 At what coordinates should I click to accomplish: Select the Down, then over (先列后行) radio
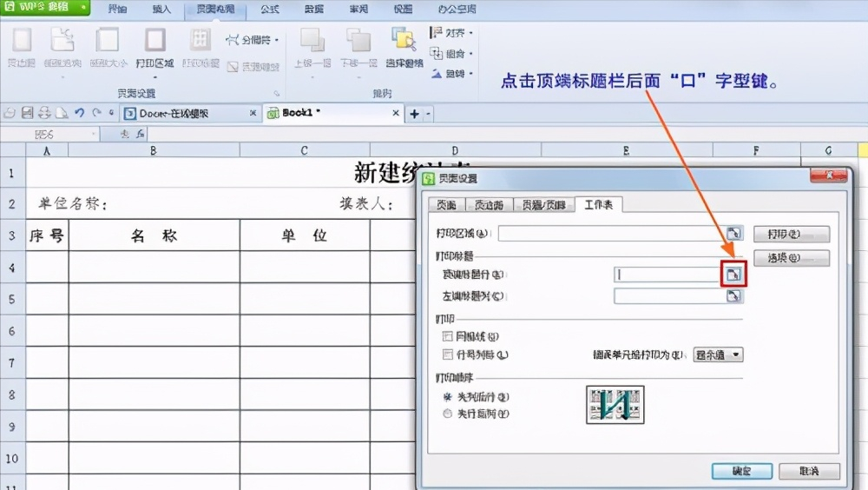click(447, 397)
